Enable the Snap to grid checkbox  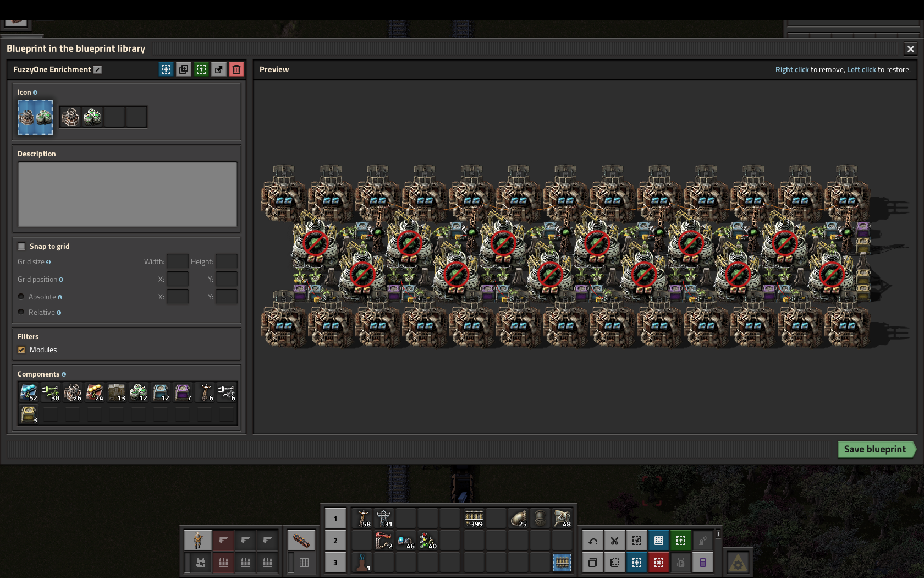[x=21, y=246]
